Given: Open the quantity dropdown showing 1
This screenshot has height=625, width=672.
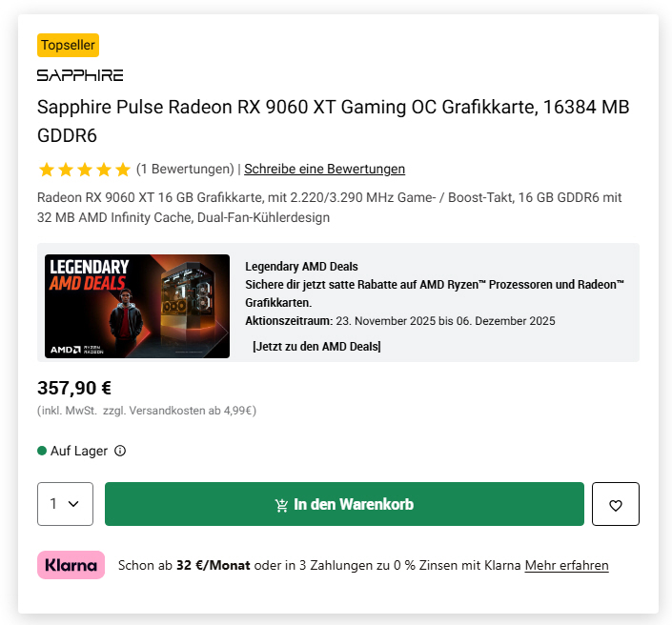Looking at the screenshot, I should point(65,504).
